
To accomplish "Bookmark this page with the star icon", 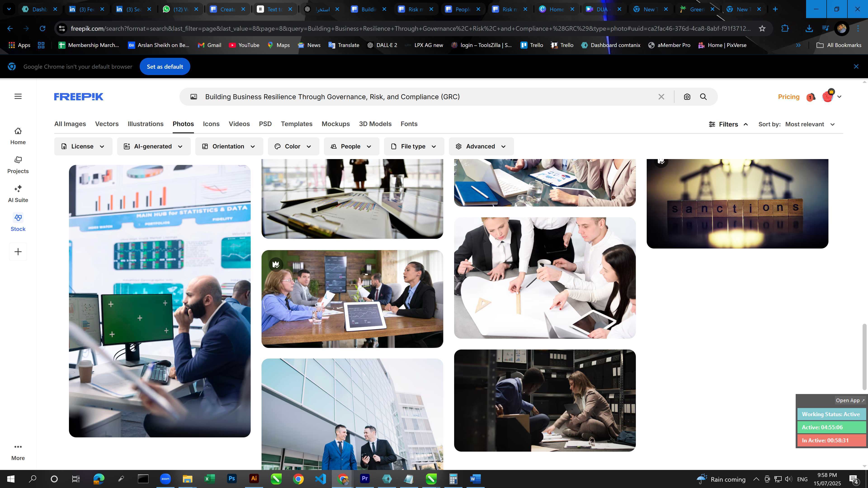I will [x=762, y=29].
